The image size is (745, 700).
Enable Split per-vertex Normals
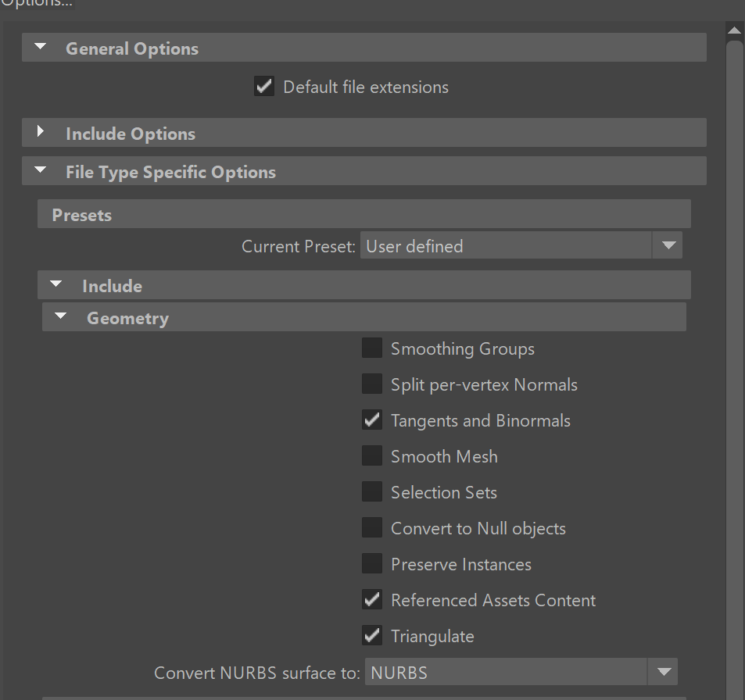point(372,384)
